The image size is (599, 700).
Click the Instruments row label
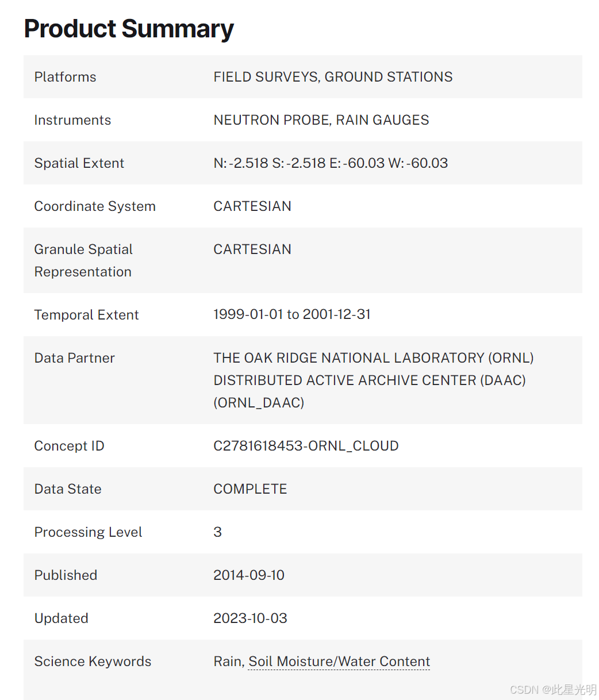coord(72,120)
